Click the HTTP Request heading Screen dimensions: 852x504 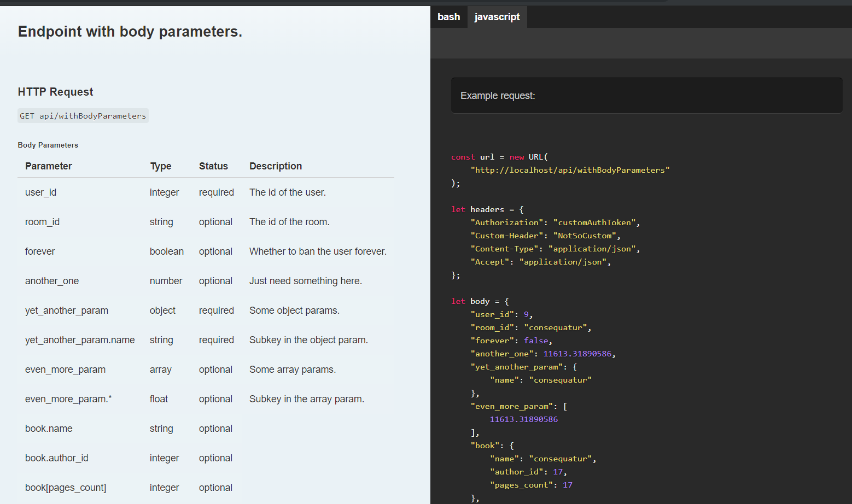55,92
